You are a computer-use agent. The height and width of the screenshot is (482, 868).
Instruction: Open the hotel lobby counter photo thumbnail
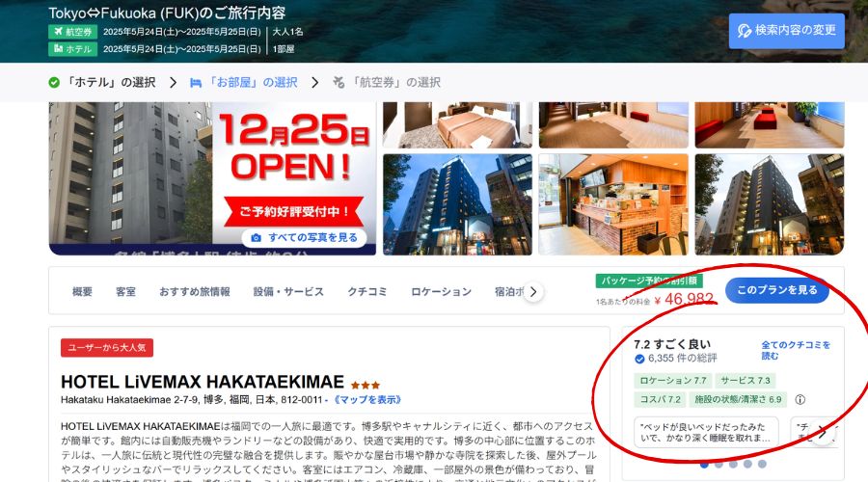[x=613, y=204]
